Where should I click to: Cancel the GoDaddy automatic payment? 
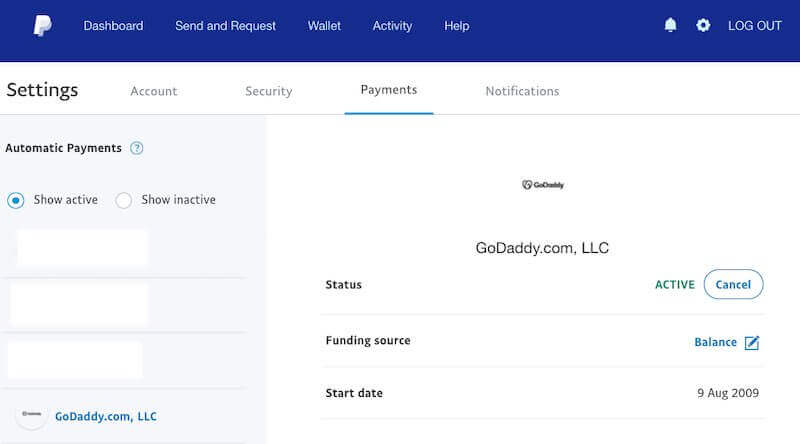pyautogui.click(x=733, y=284)
